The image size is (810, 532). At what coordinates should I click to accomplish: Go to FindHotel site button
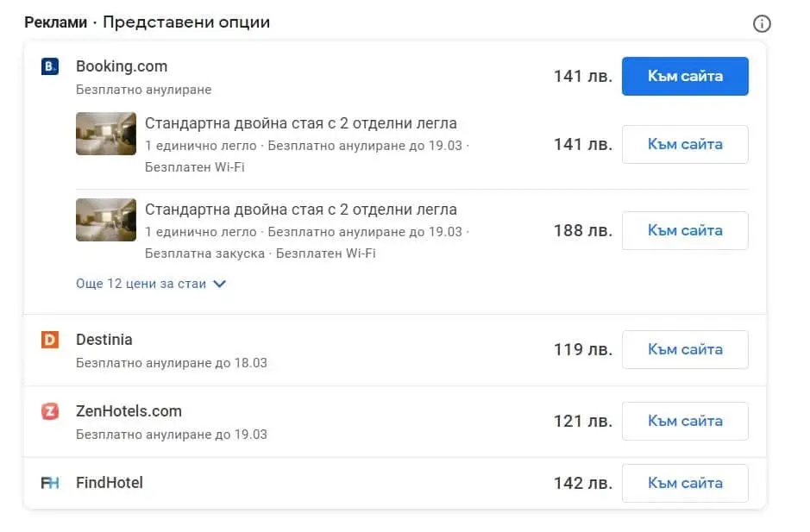[685, 483]
